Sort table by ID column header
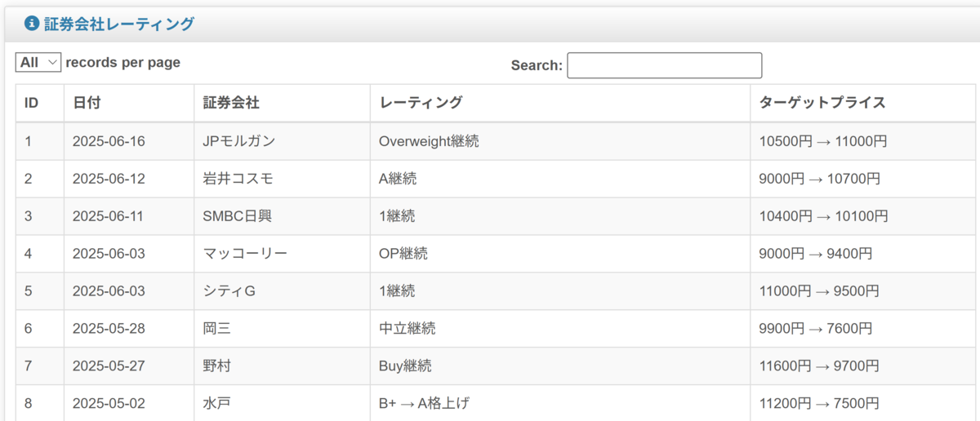The height and width of the screenshot is (421, 980). (x=40, y=103)
